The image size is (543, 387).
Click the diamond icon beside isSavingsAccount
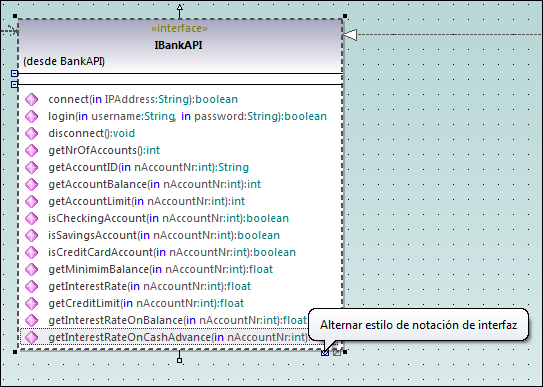pyautogui.click(x=32, y=235)
